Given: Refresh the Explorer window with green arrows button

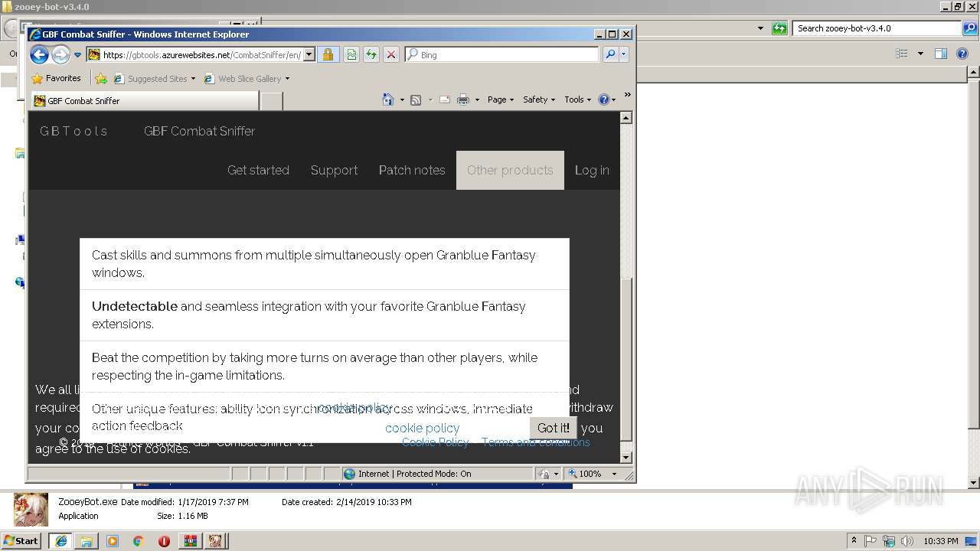Looking at the screenshot, I should pyautogui.click(x=779, y=28).
